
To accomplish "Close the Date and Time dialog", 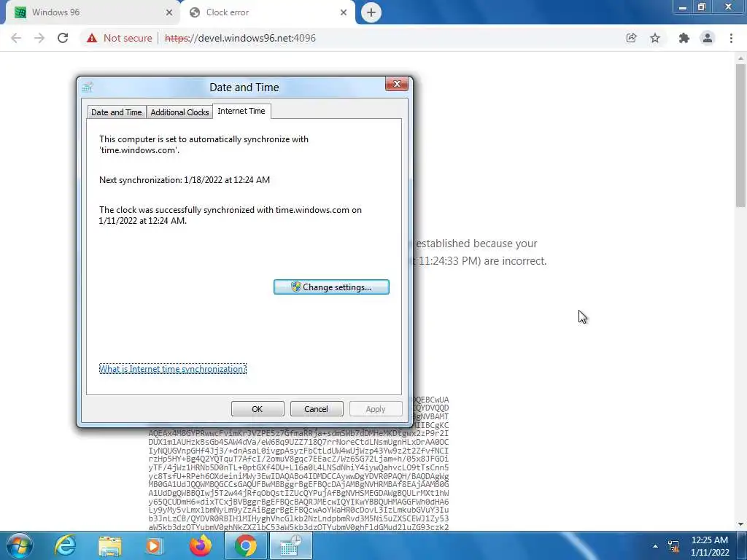I will pos(397,85).
